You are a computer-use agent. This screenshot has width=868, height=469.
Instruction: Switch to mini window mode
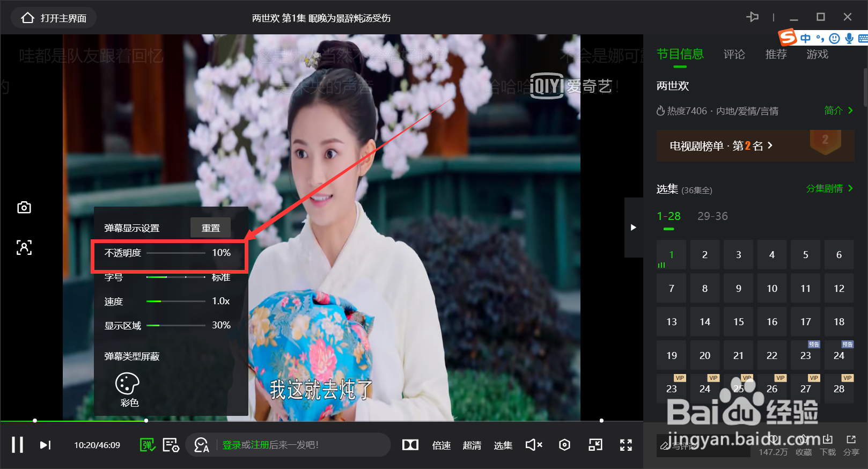tap(595, 445)
